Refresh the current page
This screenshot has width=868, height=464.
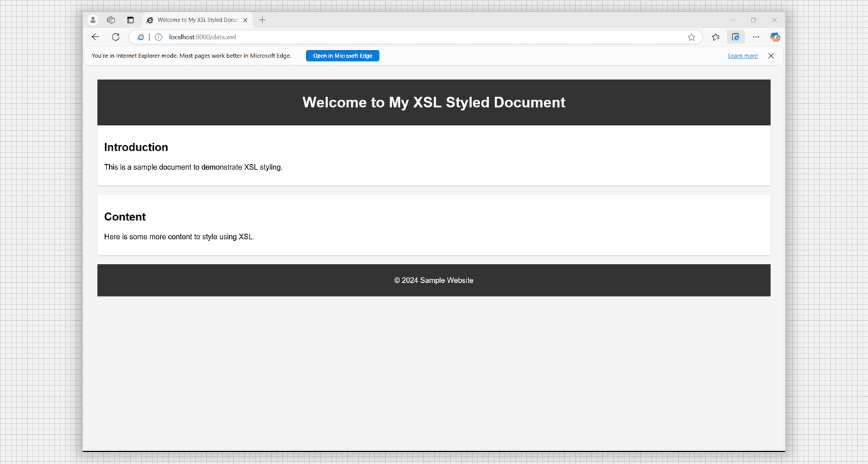coord(115,37)
